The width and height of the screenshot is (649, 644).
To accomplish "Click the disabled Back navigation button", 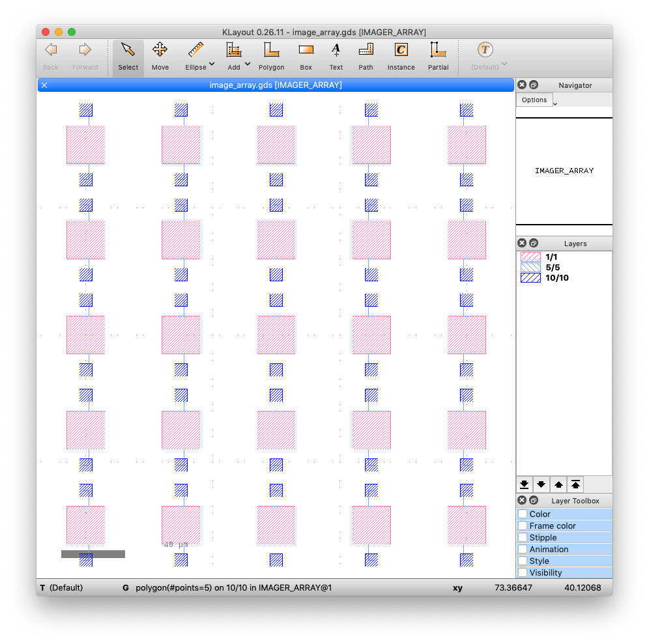I will 50,57.
